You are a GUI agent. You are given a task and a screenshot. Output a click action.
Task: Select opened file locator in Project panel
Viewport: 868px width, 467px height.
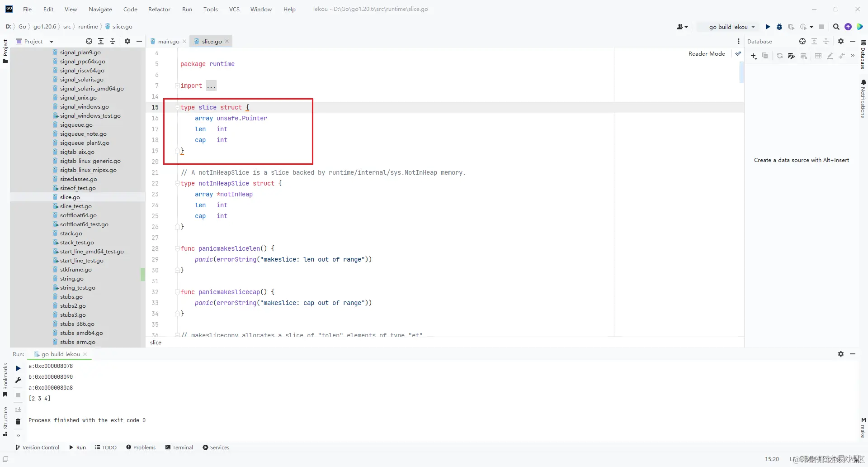[89, 41]
